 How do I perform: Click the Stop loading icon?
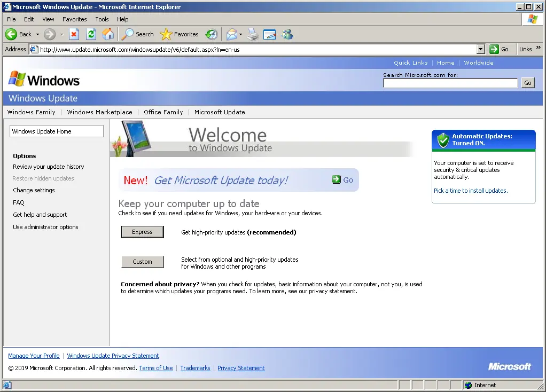[x=74, y=34]
